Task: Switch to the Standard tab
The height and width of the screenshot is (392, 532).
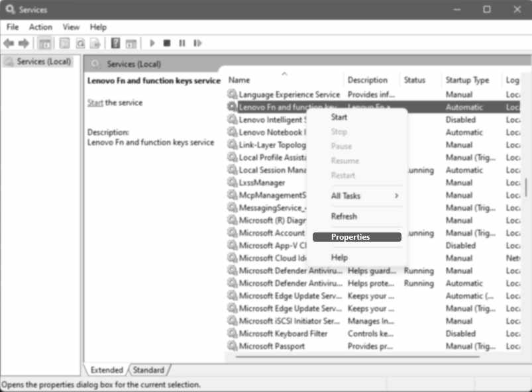Action: coord(148,369)
